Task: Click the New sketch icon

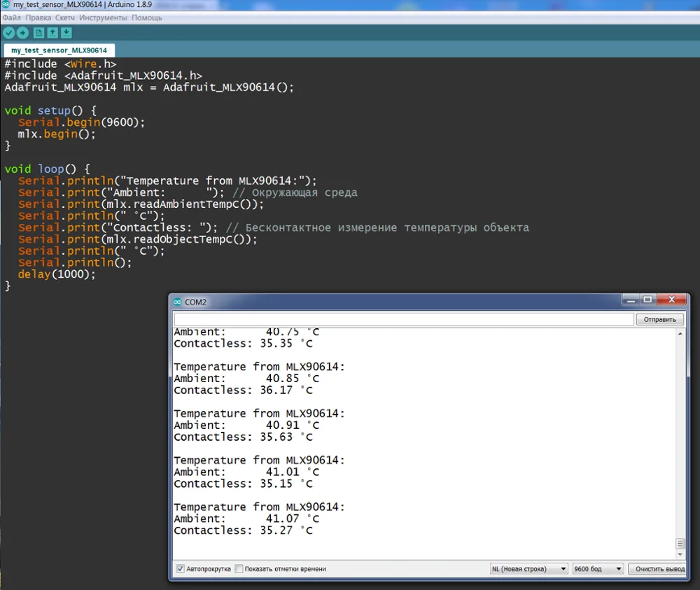Action: (x=39, y=33)
